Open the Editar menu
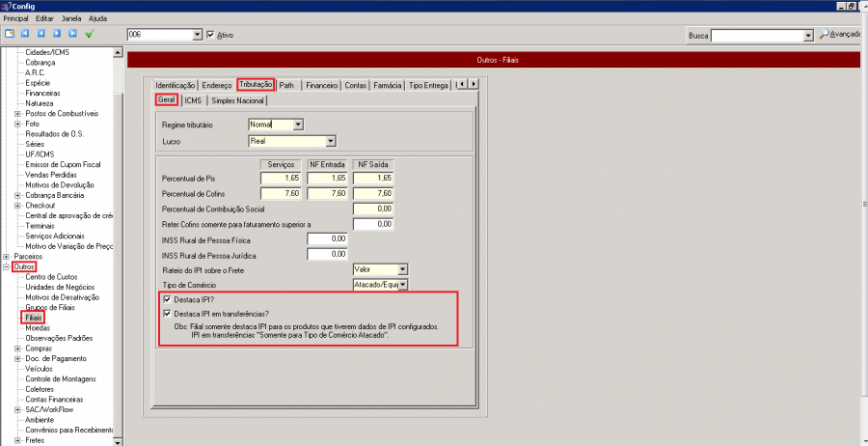Image resolution: width=868 pixels, height=446 pixels. (x=44, y=18)
